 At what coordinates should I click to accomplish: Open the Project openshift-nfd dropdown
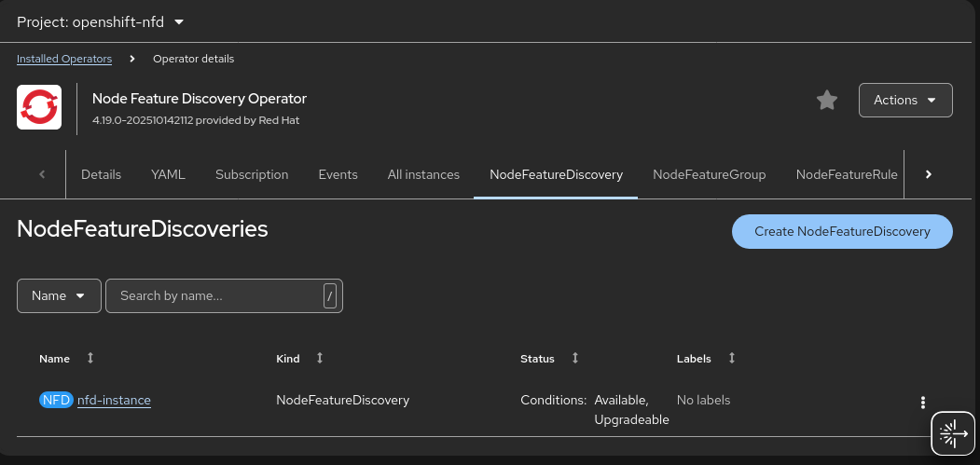pyautogui.click(x=101, y=21)
